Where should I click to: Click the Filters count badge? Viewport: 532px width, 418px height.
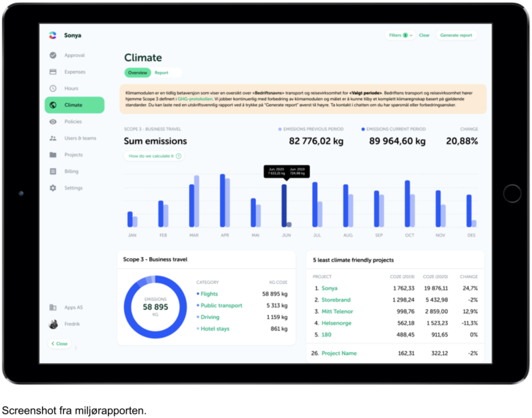405,35
